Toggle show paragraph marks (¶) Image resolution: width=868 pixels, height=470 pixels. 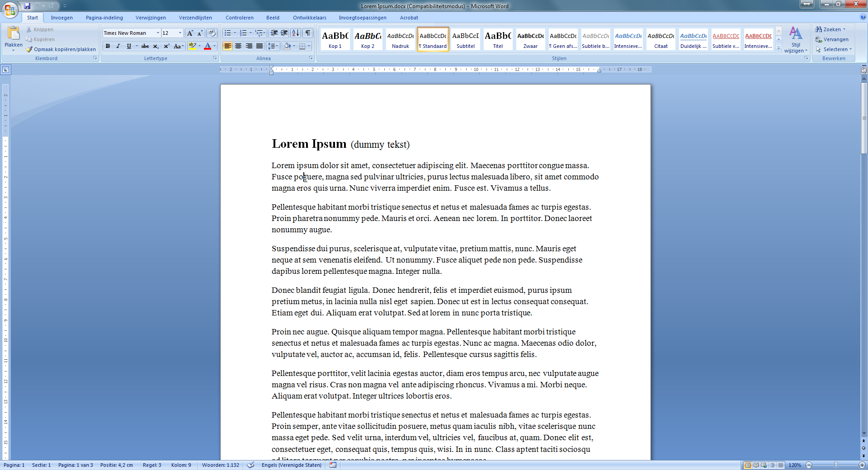[308, 33]
